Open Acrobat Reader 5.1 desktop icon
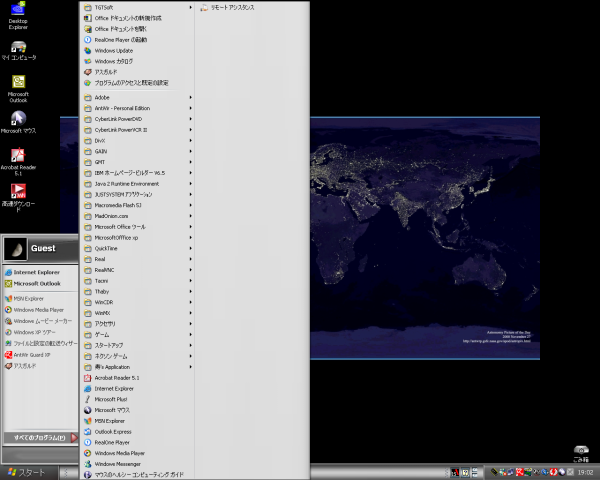 pos(18,162)
